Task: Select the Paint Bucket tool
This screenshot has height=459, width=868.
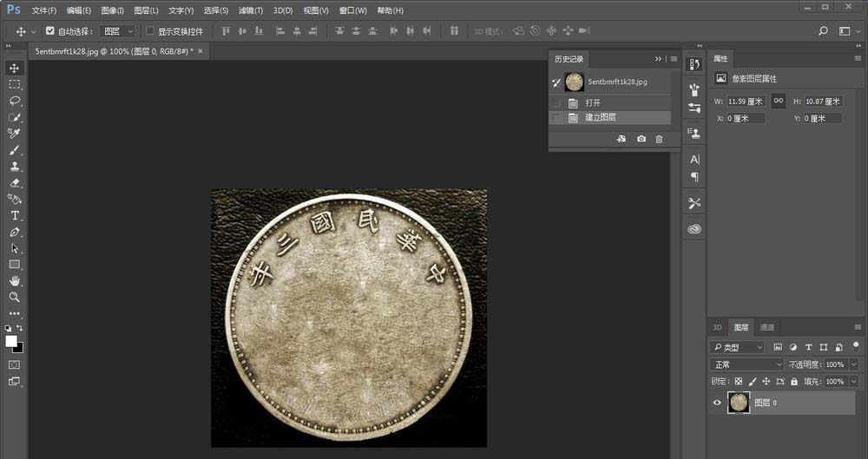Action: point(15,200)
